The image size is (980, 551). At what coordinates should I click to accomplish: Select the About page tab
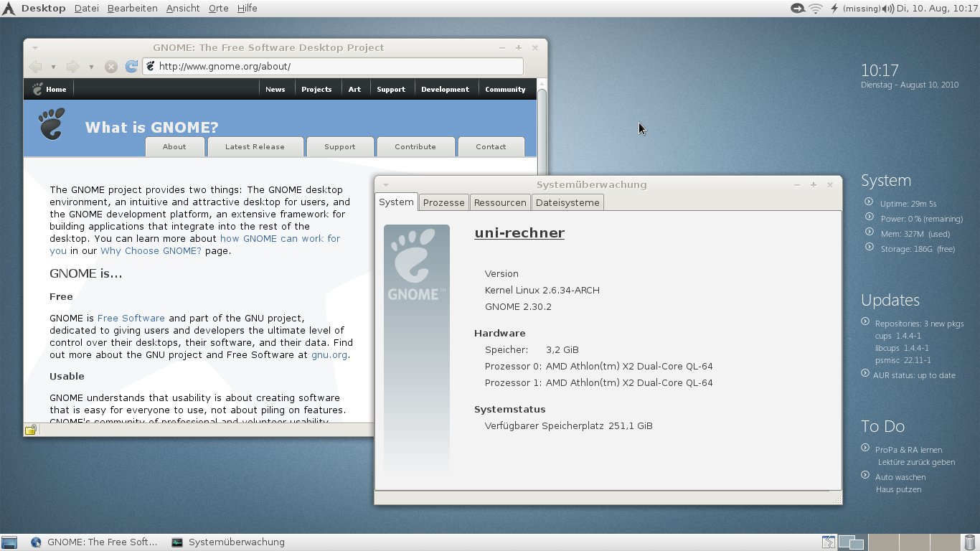point(174,146)
